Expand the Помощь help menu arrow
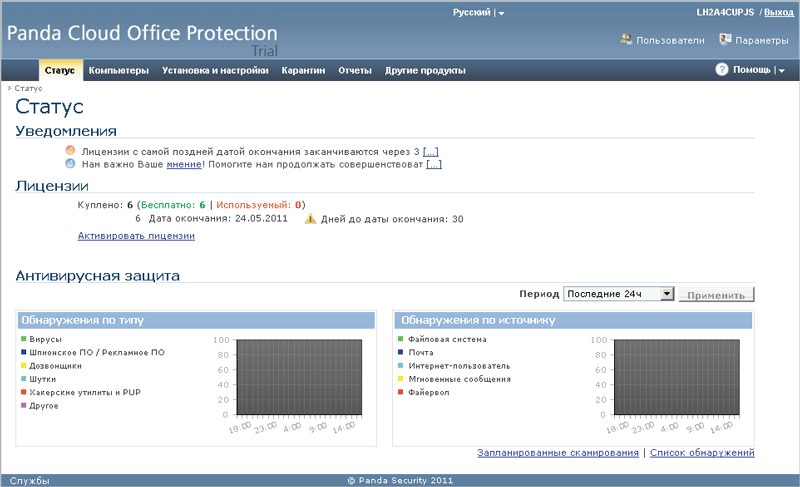Viewport: 800px width, 487px height. tap(782, 71)
